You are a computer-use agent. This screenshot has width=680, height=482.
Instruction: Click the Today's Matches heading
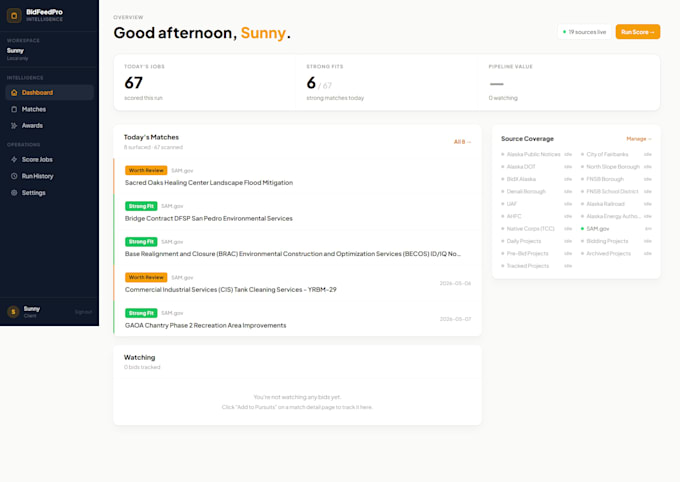(151, 137)
